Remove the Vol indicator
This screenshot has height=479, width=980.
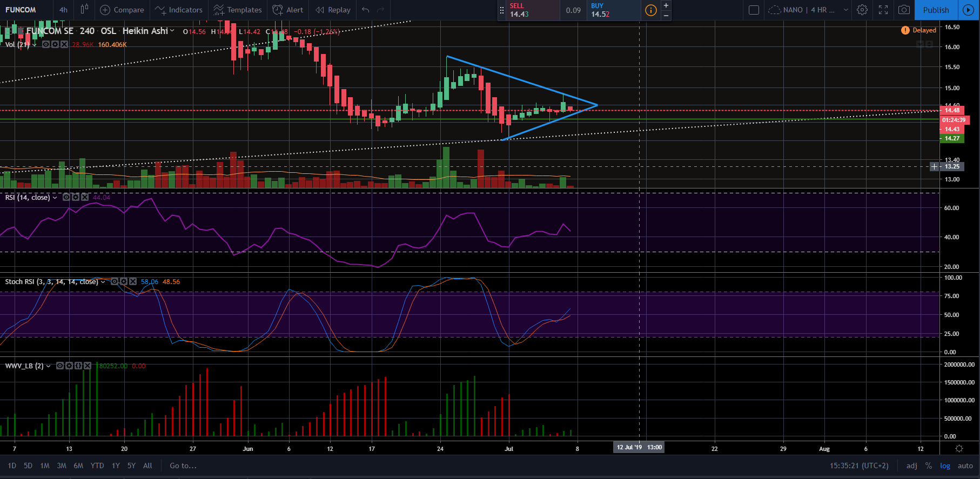click(x=64, y=44)
